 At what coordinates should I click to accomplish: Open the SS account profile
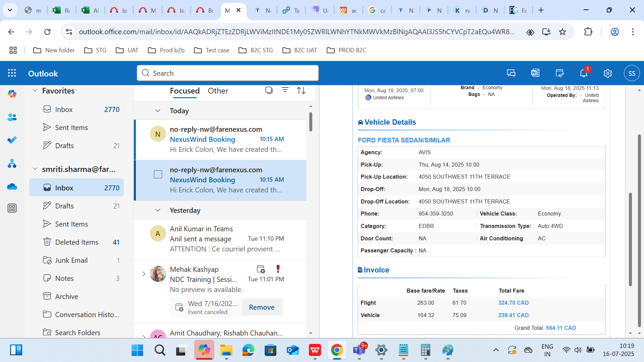(x=632, y=73)
